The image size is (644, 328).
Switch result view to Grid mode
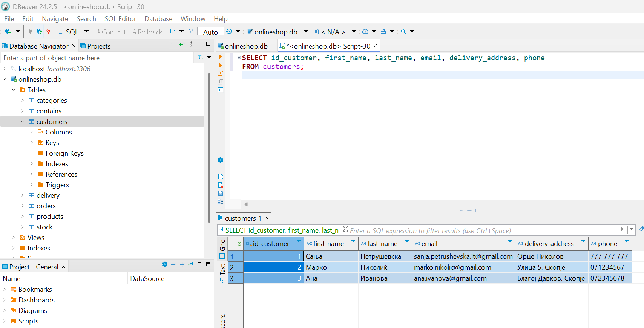click(x=222, y=245)
